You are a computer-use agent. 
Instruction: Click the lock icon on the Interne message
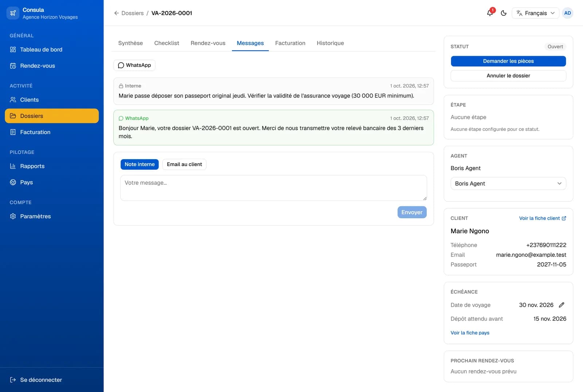pos(121,86)
